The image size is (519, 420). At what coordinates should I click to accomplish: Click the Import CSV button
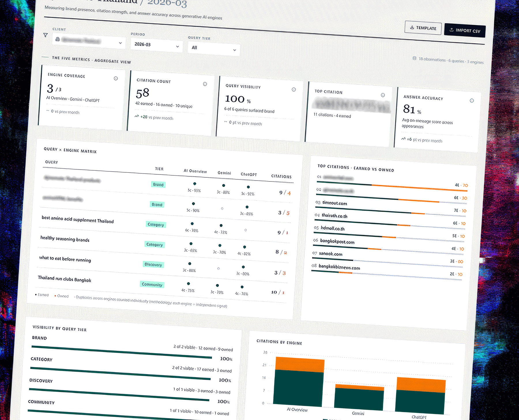(465, 30)
